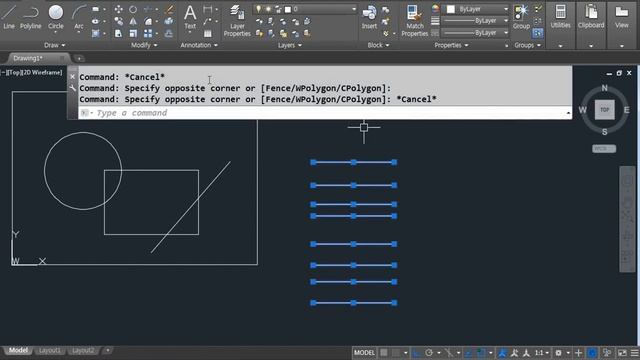The width and height of the screenshot is (640, 360).
Task: Select the Text annotation tool
Action: pos(190,17)
